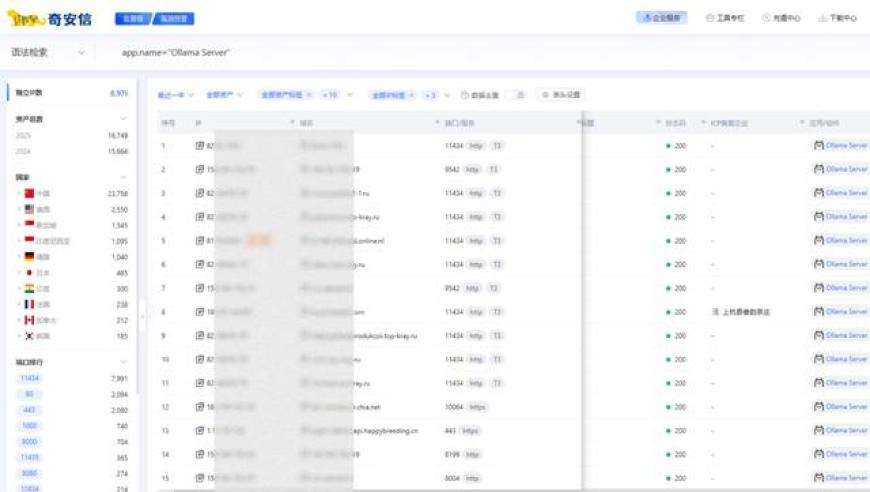Expand the asset tag dropdown arrow after +10
The height and width of the screenshot is (492, 870).
pos(350,95)
